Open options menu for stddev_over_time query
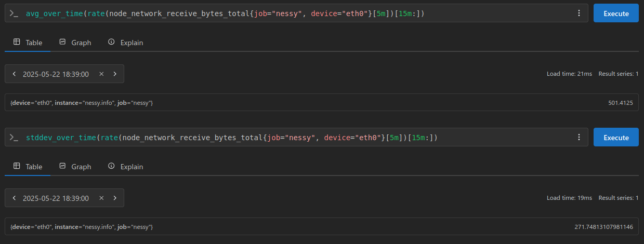This screenshot has height=244, width=644. tap(579, 138)
